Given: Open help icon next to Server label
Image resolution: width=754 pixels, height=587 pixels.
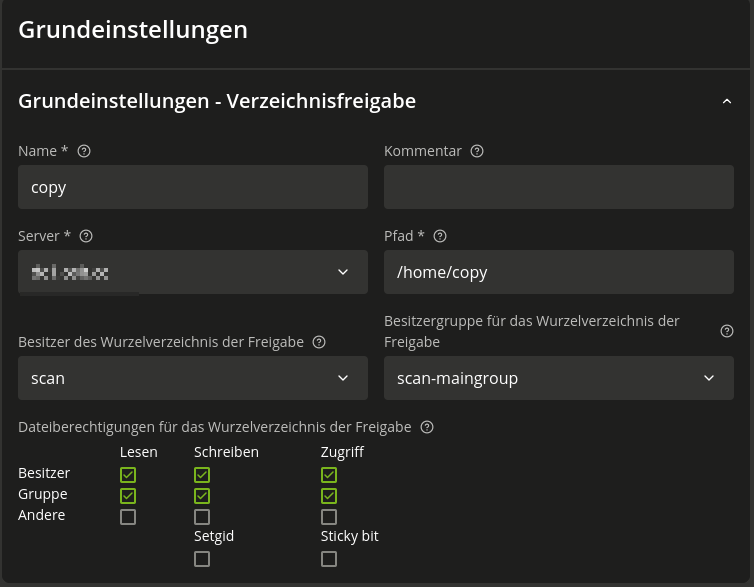Looking at the screenshot, I should 86,236.
